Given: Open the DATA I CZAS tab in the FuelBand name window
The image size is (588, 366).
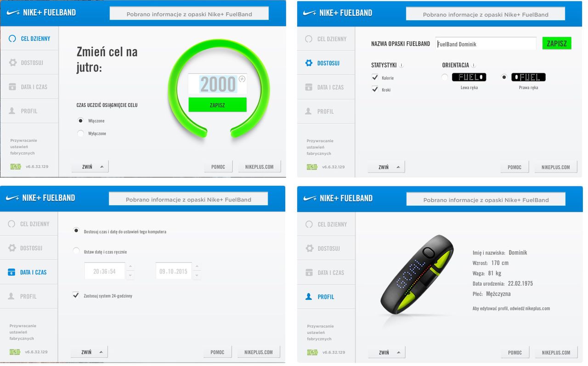Looking at the screenshot, I should [x=326, y=87].
